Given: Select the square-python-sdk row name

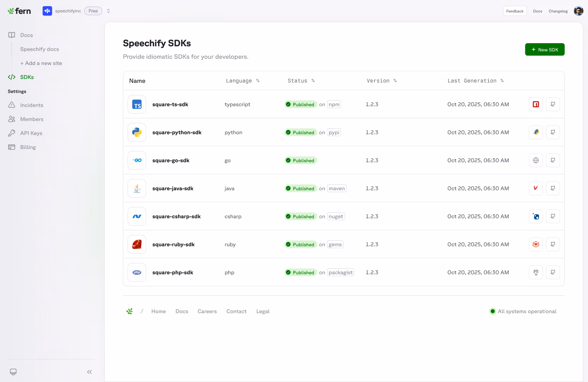Looking at the screenshot, I should pos(177,132).
